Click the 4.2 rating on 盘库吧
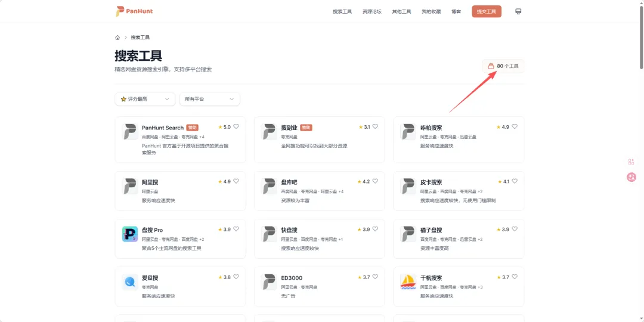This screenshot has width=644, height=322. [x=364, y=181]
